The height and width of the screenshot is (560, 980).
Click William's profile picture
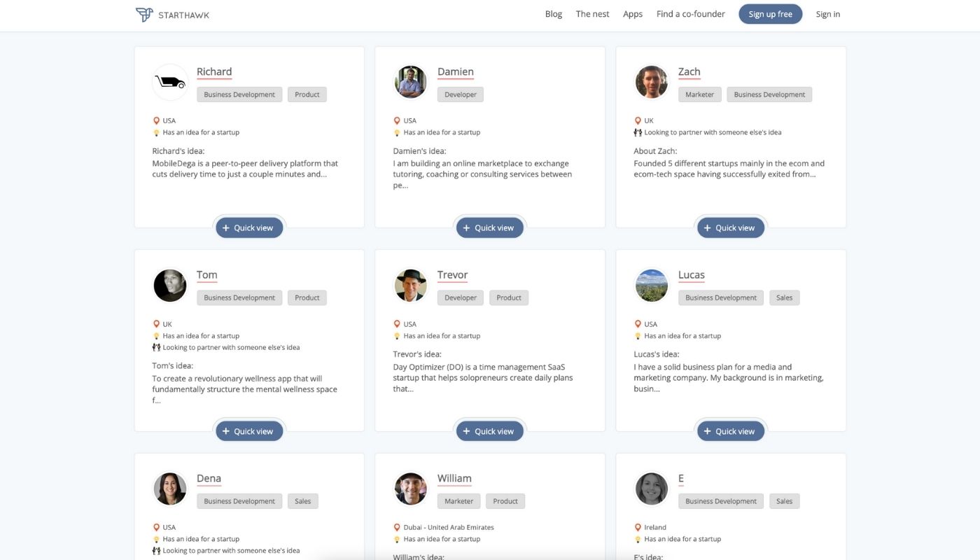coord(410,489)
